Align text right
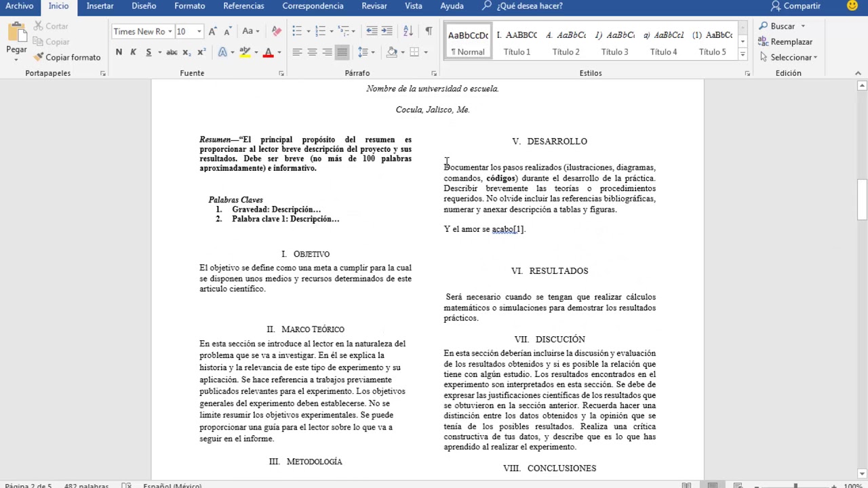The height and width of the screenshot is (488, 868). [x=327, y=52]
